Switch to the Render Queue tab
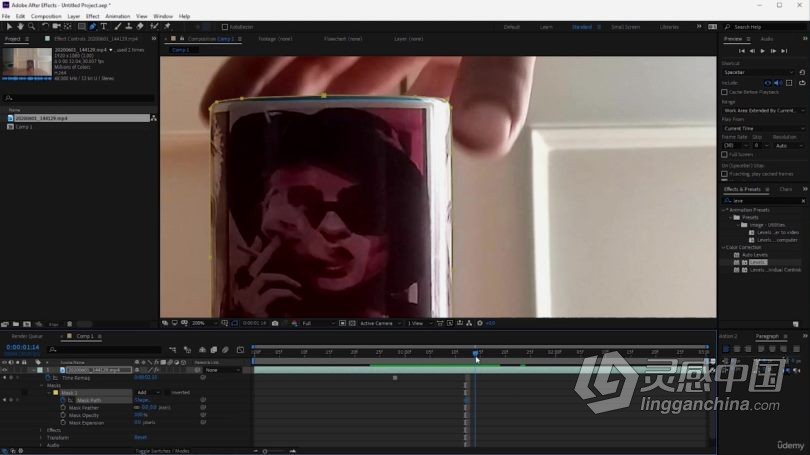Image resolution: width=810 pixels, height=455 pixels. [27, 336]
